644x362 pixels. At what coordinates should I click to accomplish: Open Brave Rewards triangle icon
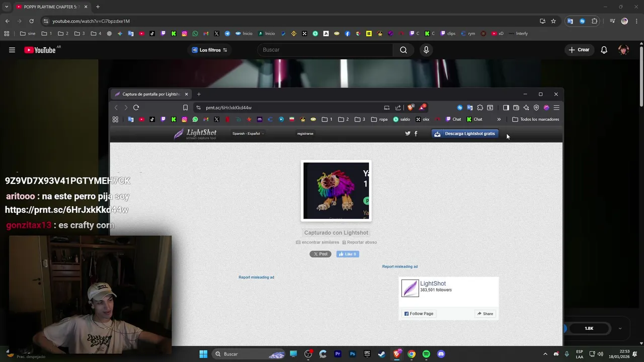423,107
